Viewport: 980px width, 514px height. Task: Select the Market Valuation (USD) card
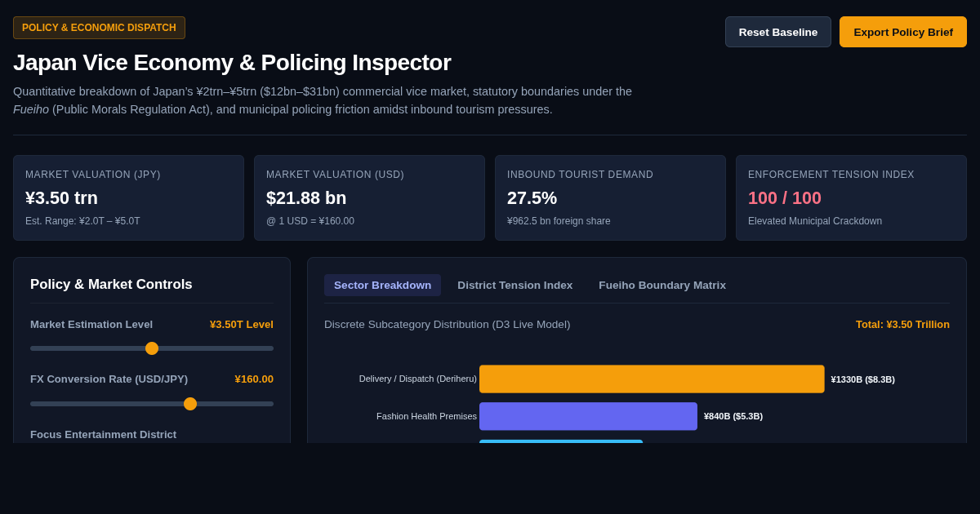click(x=369, y=198)
